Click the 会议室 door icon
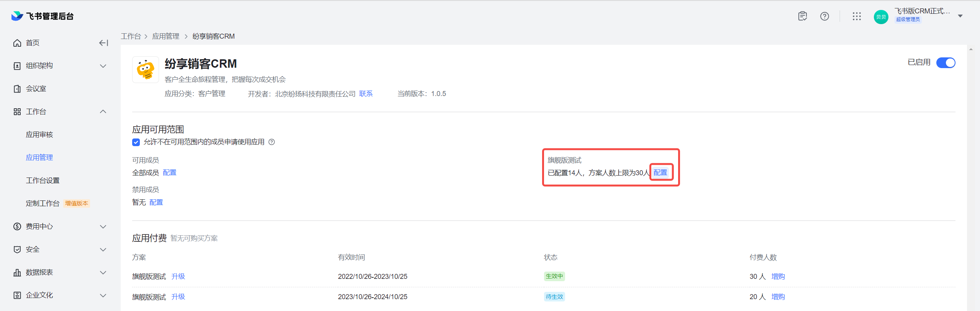Screen dimensions: 980x311 pyautogui.click(x=17, y=89)
